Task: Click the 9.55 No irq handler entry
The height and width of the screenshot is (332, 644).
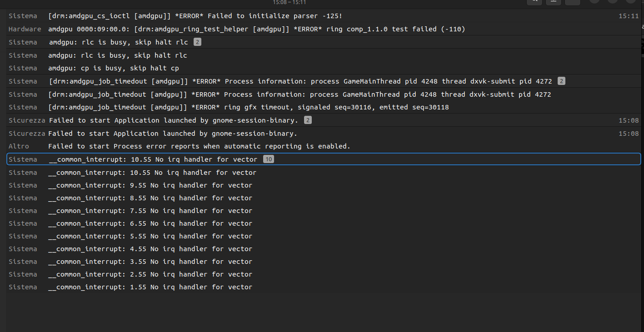Action: pyautogui.click(x=150, y=185)
